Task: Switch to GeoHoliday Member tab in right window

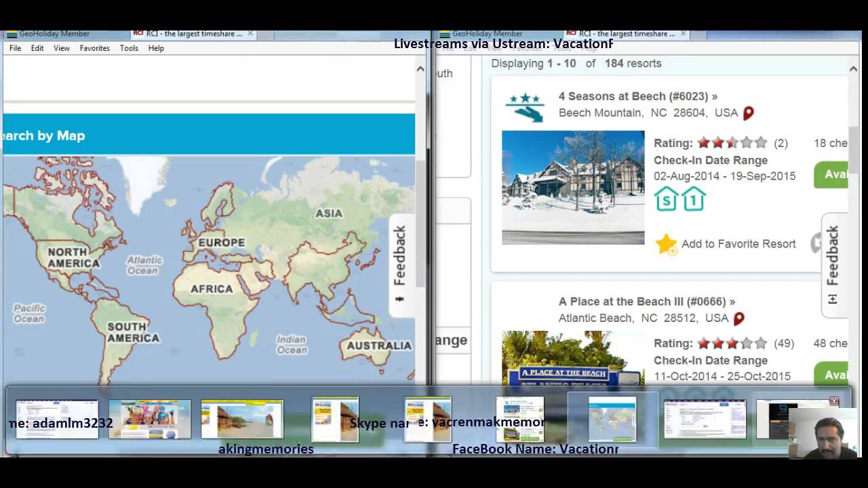Action: point(487,33)
